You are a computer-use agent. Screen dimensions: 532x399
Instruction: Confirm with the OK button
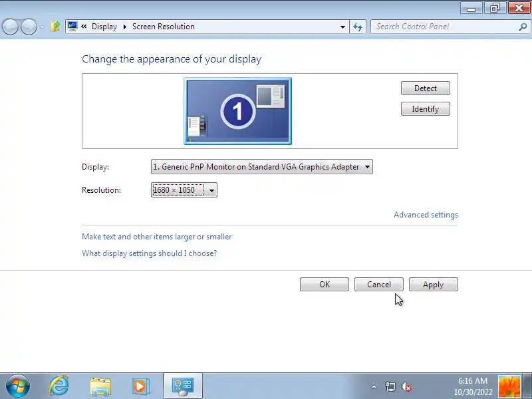(325, 285)
